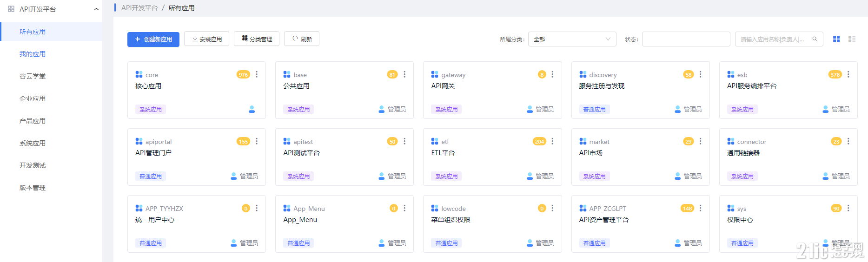Click the 148 badge on APP_ZCGLPT card

[x=687, y=208]
